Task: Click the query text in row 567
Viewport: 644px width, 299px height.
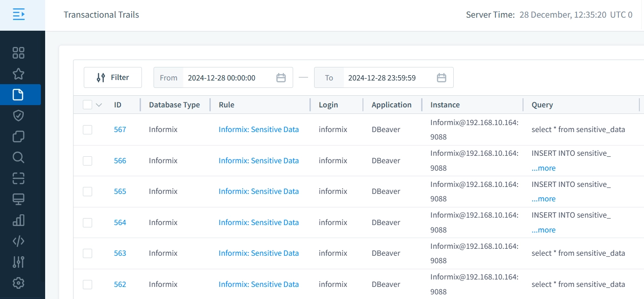Action: (x=578, y=130)
